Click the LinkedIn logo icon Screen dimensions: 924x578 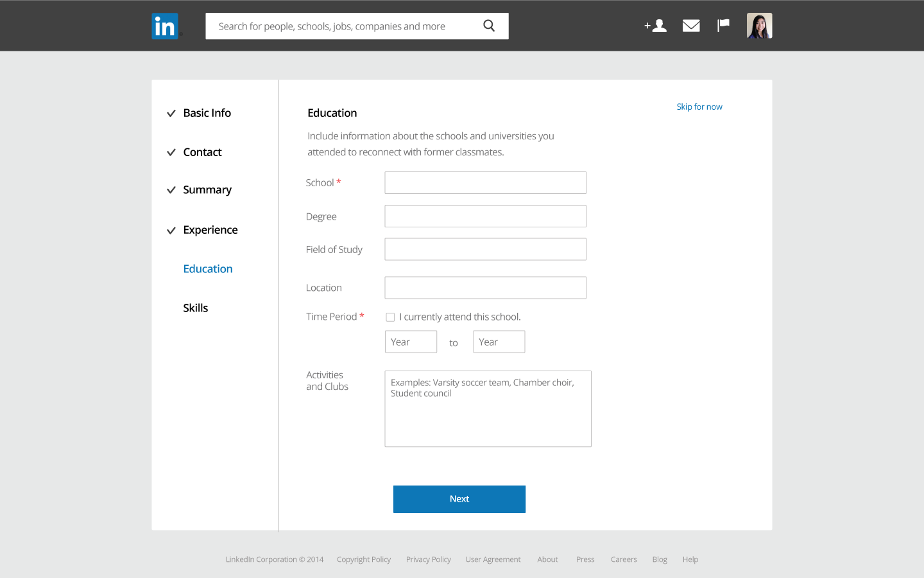165,26
